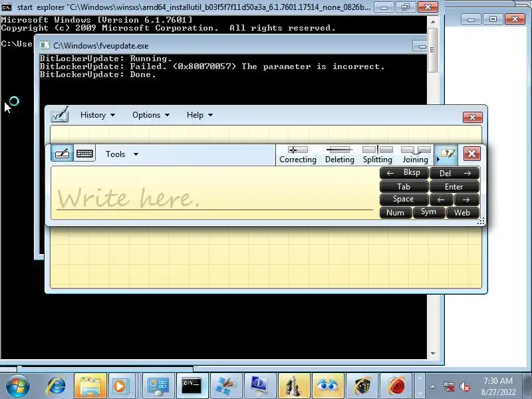Click the handwriting help video icon
Image resolution: width=532 pixels, height=399 pixels.
448,154
